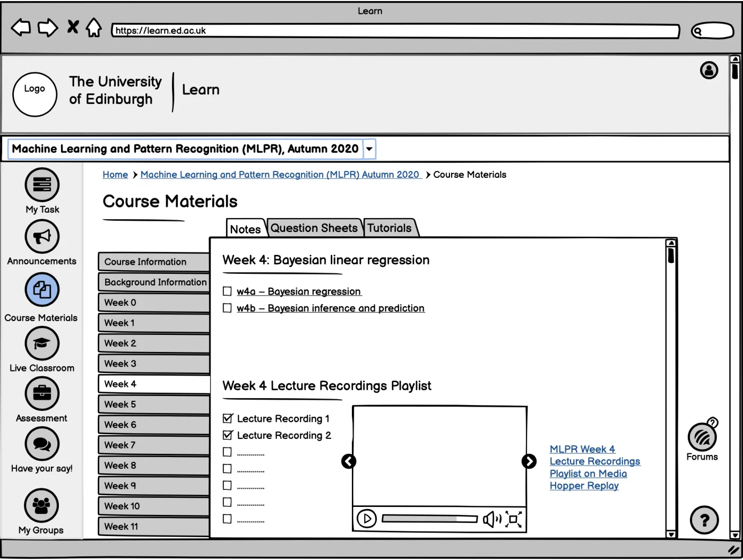
Task: Select Week 8 in the side menu
Action: point(154,466)
